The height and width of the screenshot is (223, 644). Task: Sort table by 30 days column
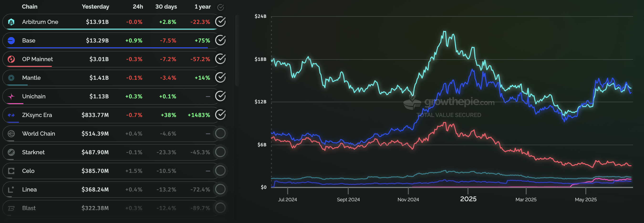pyautogui.click(x=166, y=7)
